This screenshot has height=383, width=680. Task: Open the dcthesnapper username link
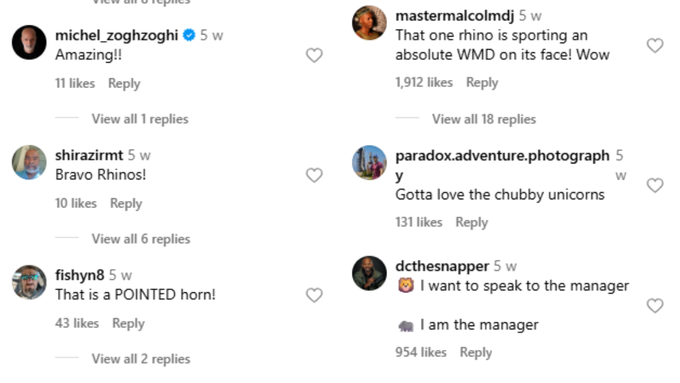[442, 266]
